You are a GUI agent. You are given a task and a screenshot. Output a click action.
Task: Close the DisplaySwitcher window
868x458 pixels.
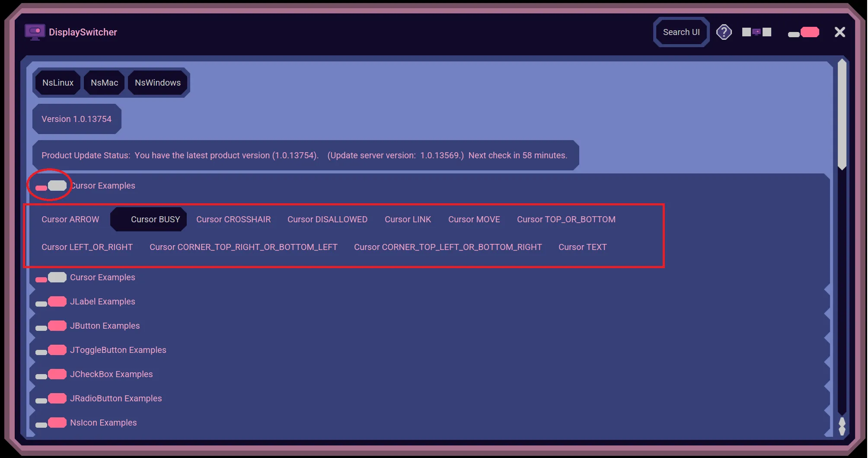840,32
